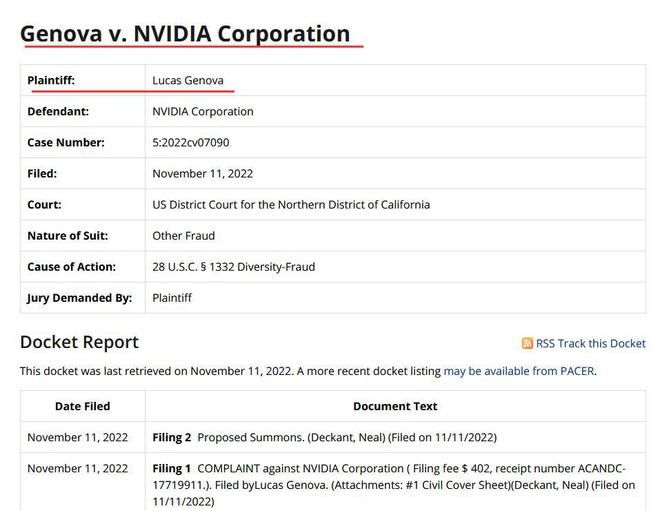
Task: Select the Plaintiff: label
Action: [51, 80]
